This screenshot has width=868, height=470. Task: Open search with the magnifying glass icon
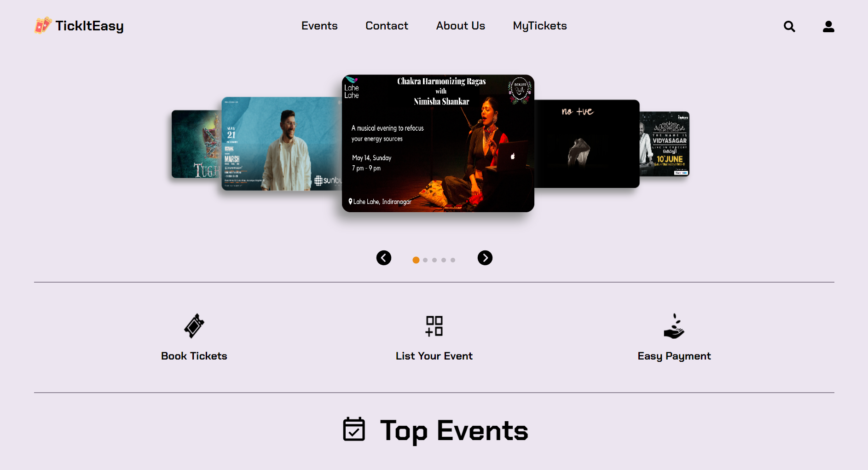click(789, 27)
